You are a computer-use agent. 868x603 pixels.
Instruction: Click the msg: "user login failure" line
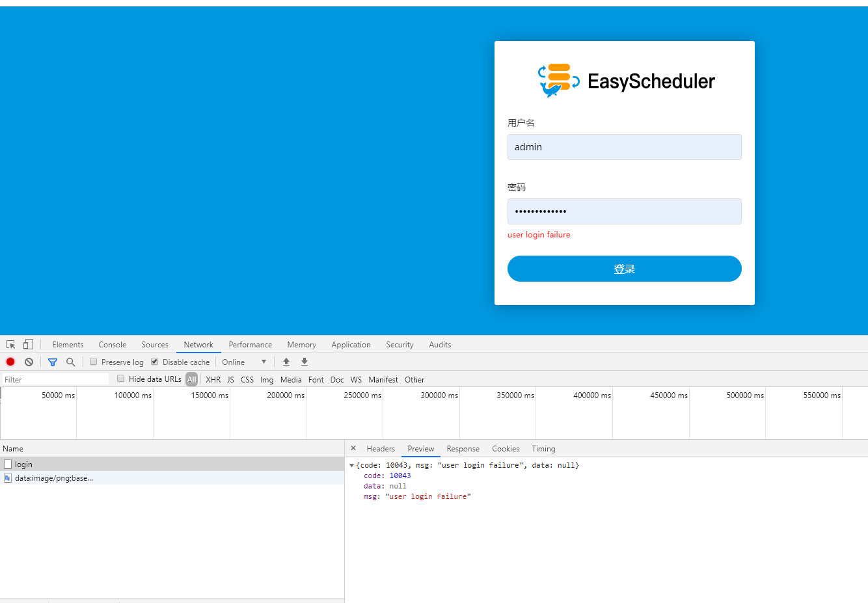click(417, 496)
